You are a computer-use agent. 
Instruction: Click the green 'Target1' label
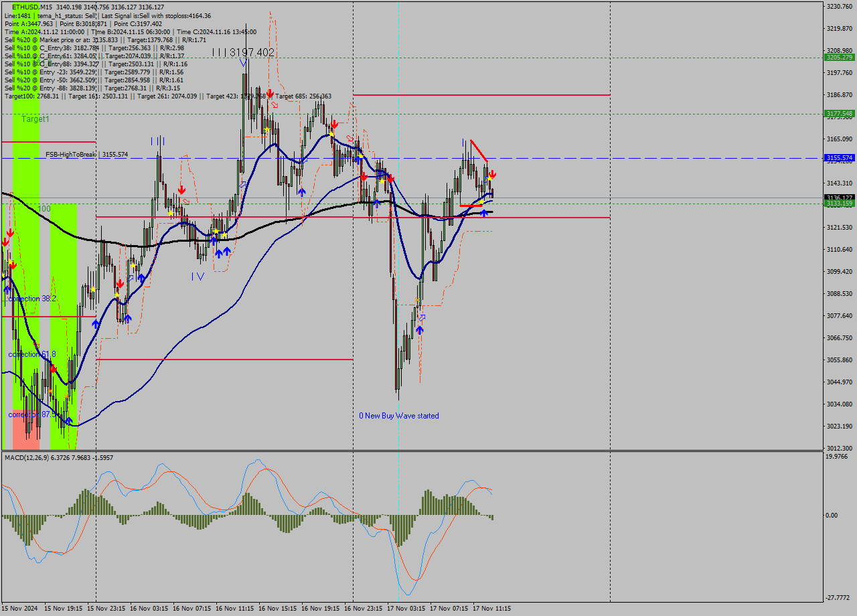coord(35,119)
